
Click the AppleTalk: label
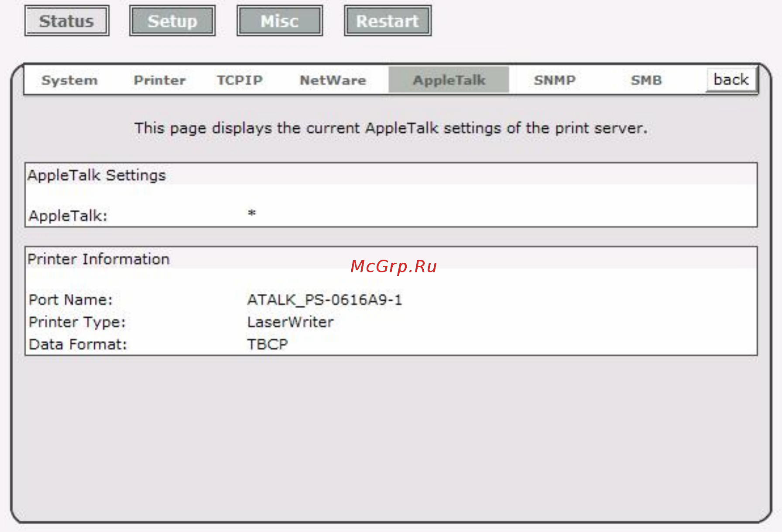[x=68, y=216]
